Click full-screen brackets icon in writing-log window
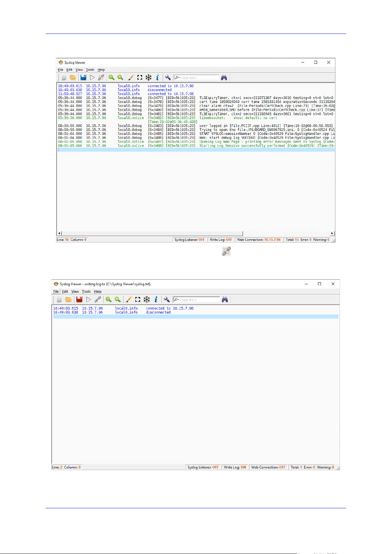The height and width of the screenshot is (554, 392). [x=137, y=299]
